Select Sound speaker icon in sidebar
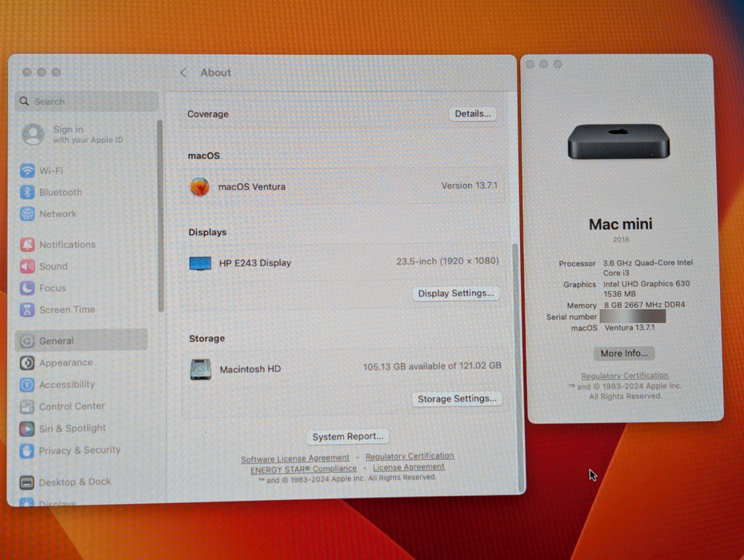Screen dimensions: 744x560 point(27,266)
